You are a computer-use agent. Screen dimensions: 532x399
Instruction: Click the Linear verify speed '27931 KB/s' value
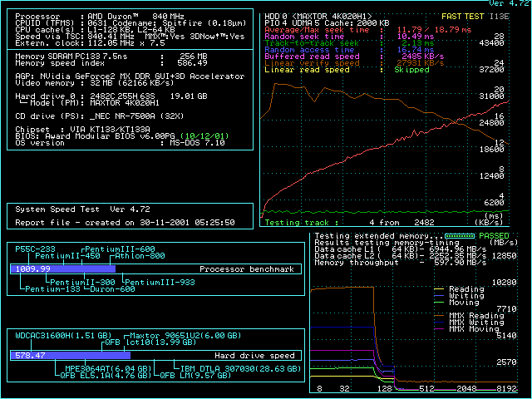click(x=421, y=63)
